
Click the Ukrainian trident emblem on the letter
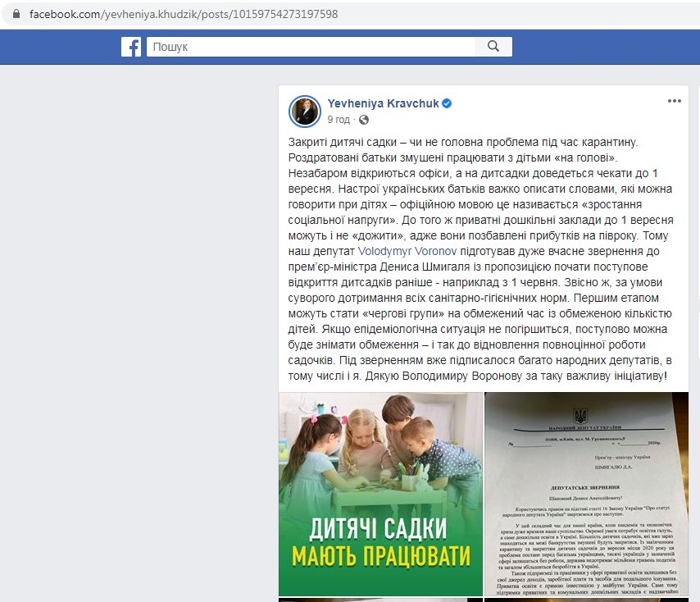[x=581, y=416]
